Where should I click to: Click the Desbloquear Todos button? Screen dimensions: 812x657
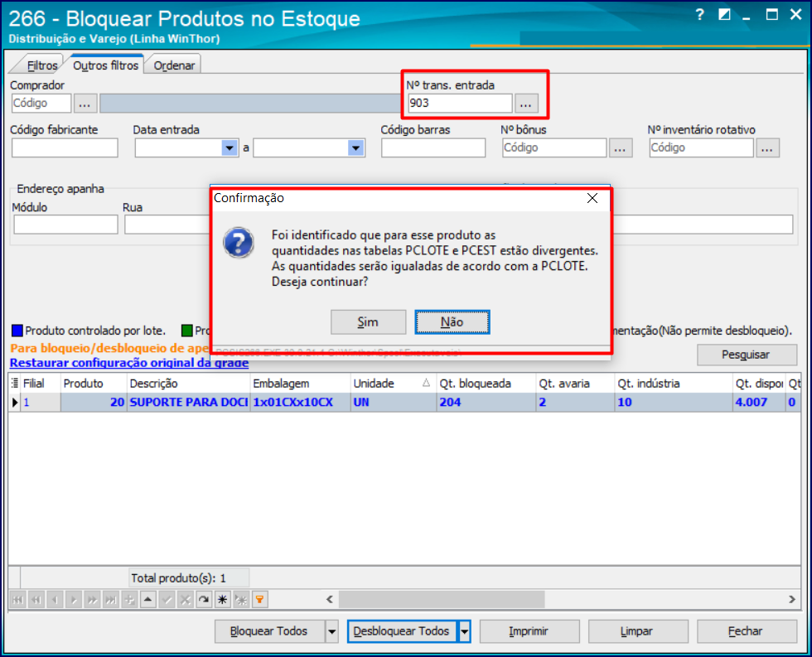403,631
